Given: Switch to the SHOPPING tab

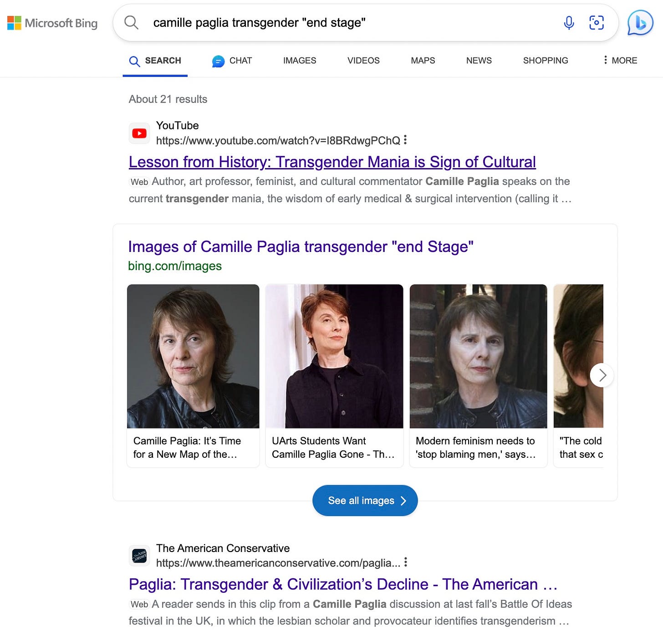Looking at the screenshot, I should pos(546,61).
